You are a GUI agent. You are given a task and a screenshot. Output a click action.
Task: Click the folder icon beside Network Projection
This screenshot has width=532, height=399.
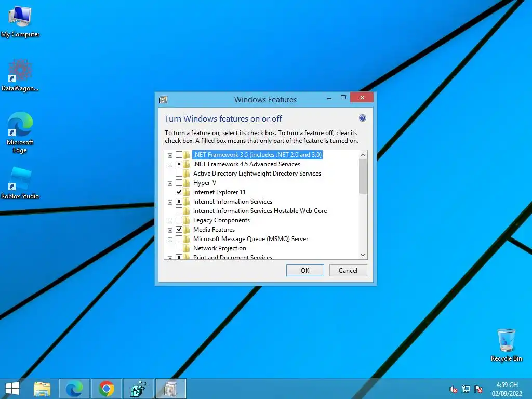click(x=187, y=248)
